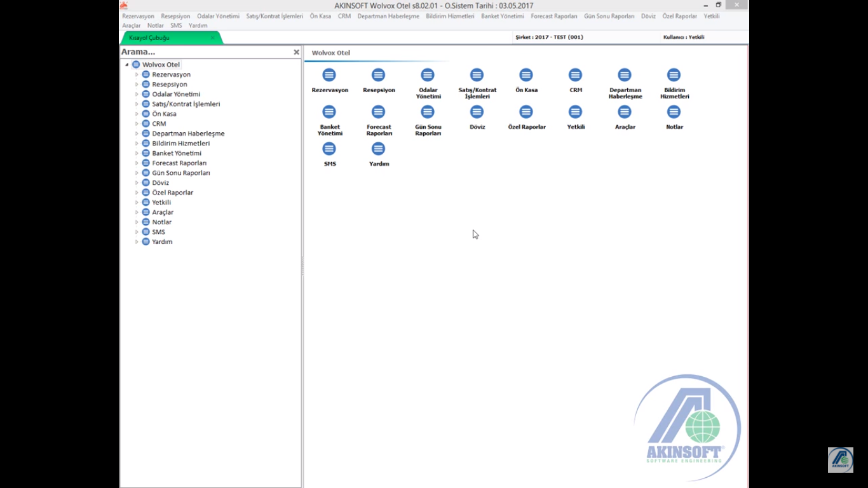Screen dimensions: 868x488
Task: Open the Yardım menu in menu bar
Action: (x=198, y=26)
